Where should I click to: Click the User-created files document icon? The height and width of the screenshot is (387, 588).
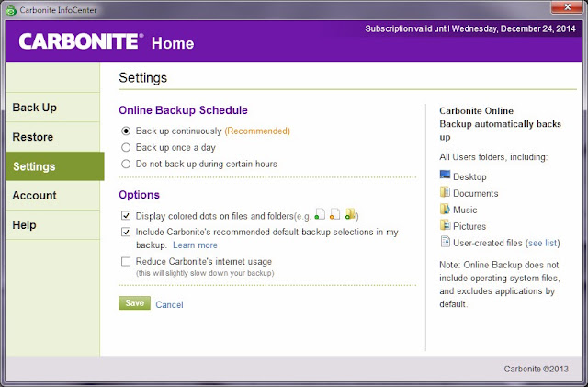(445, 242)
